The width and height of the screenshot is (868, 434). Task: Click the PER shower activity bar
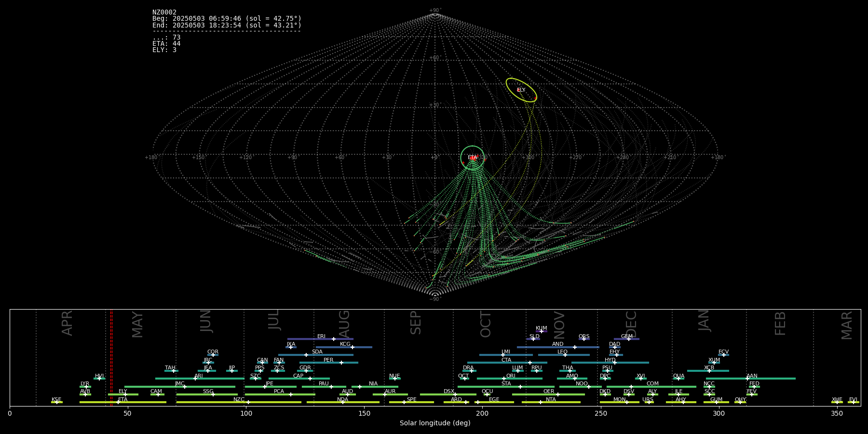click(x=329, y=363)
